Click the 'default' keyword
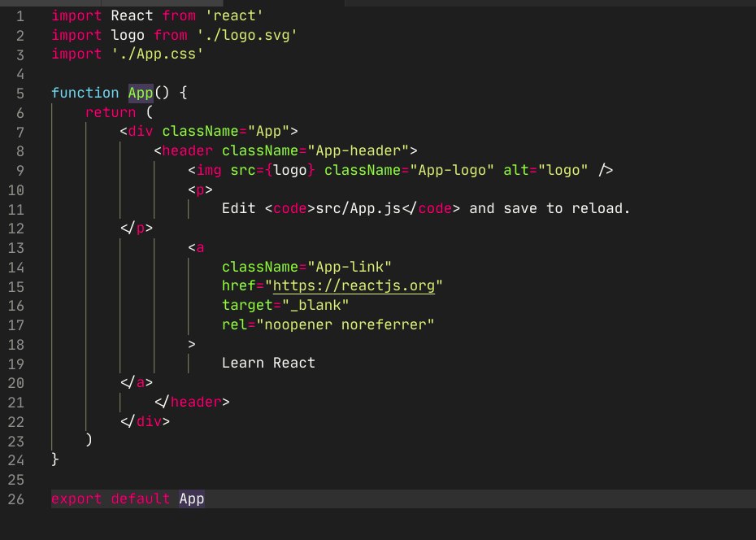The image size is (756, 540). pyautogui.click(x=141, y=499)
